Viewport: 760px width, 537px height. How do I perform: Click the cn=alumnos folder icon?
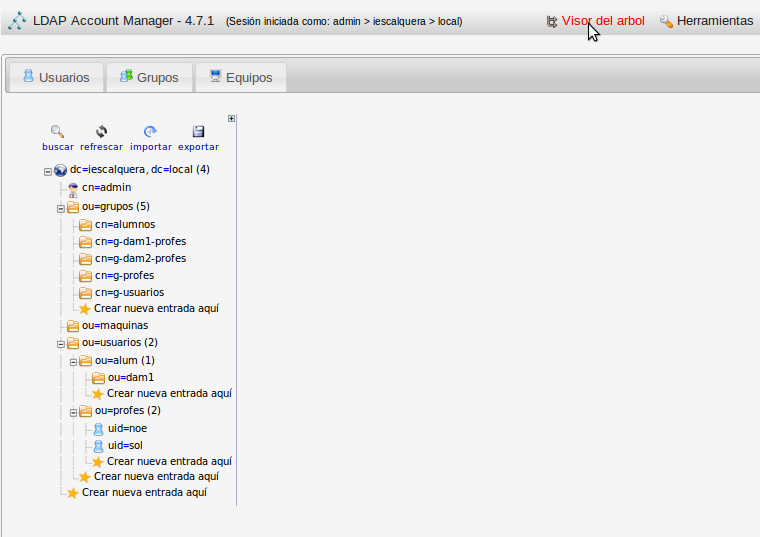(85, 225)
